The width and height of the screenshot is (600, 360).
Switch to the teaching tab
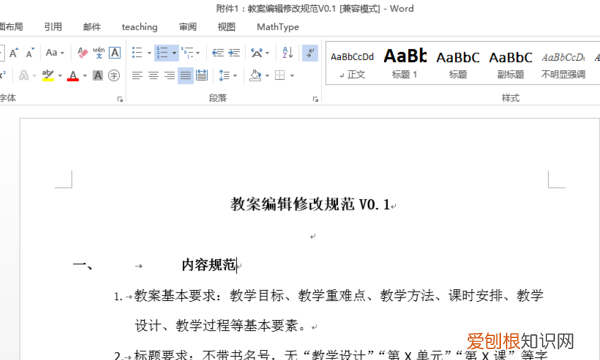(140, 27)
